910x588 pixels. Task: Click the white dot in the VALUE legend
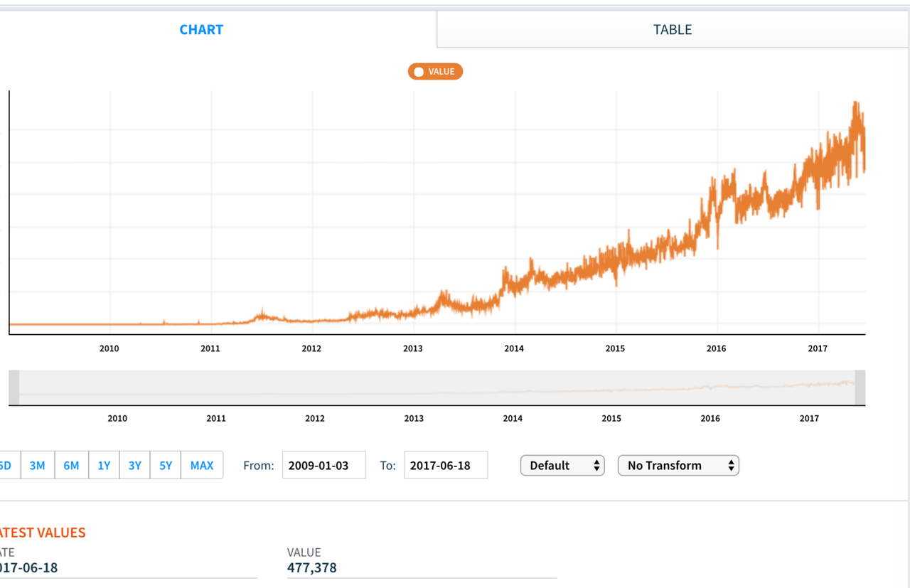tap(419, 72)
